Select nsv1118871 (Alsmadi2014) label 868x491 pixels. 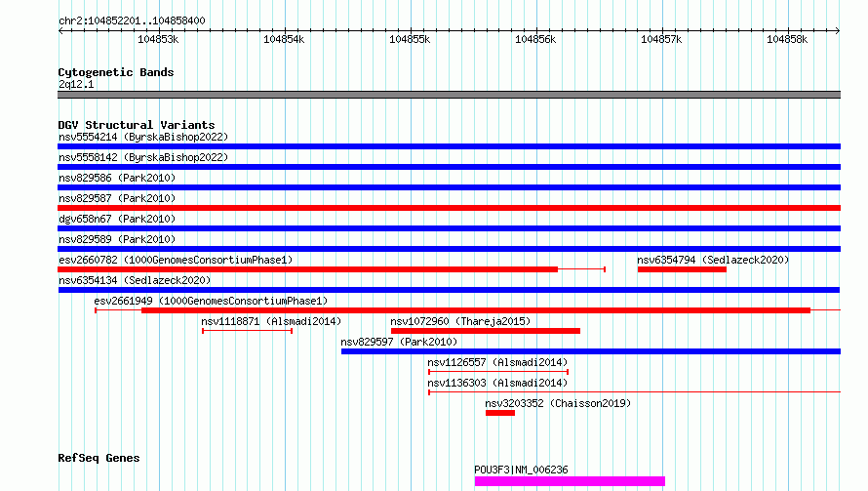coord(271,321)
